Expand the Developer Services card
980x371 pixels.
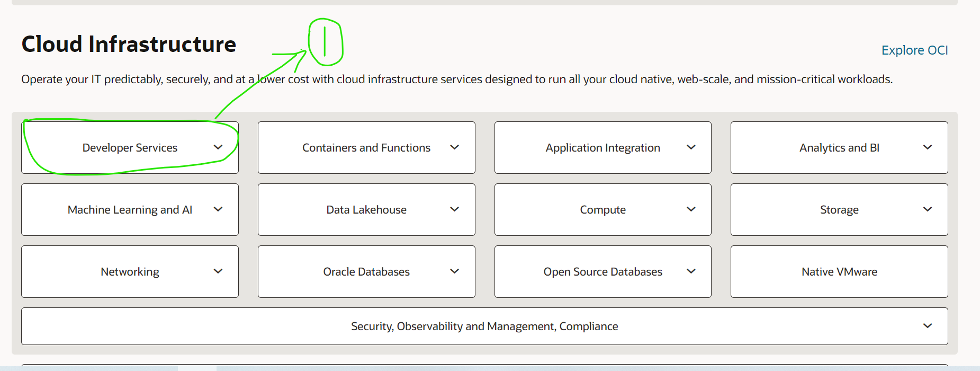point(130,148)
